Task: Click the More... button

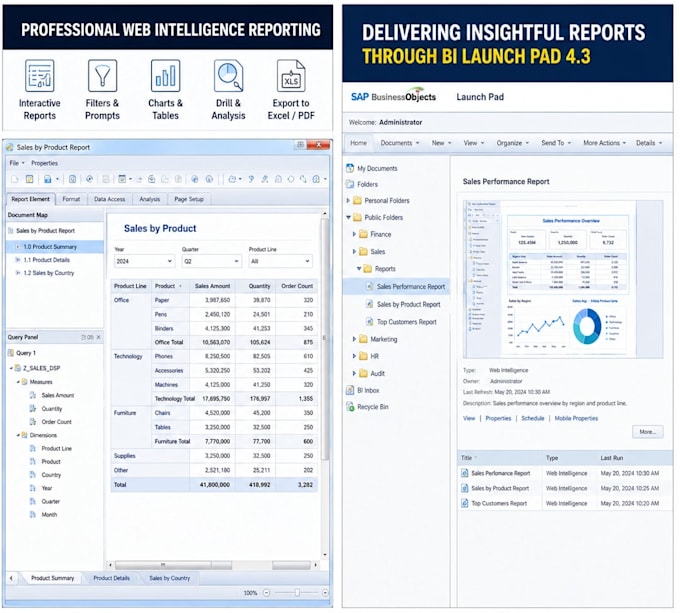Action: (647, 432)
